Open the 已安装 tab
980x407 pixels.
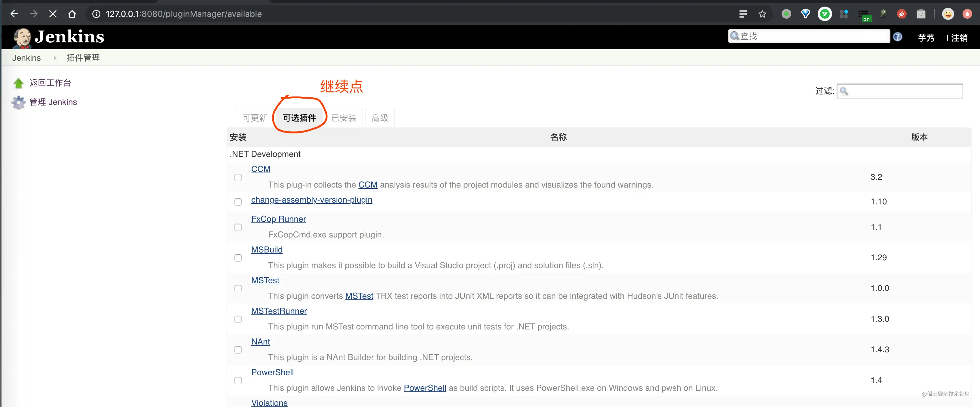(x=344, y=118)
